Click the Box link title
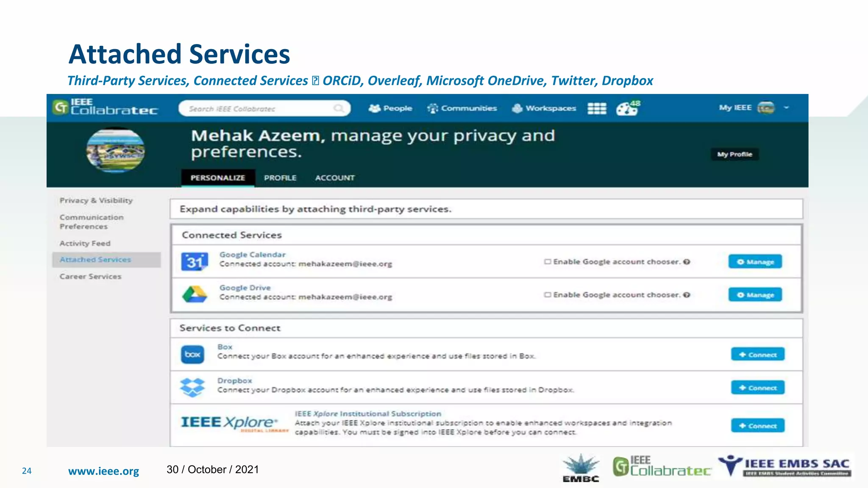Screen dimensions: 868x488 pyautogui.click(x=225, y=347)
